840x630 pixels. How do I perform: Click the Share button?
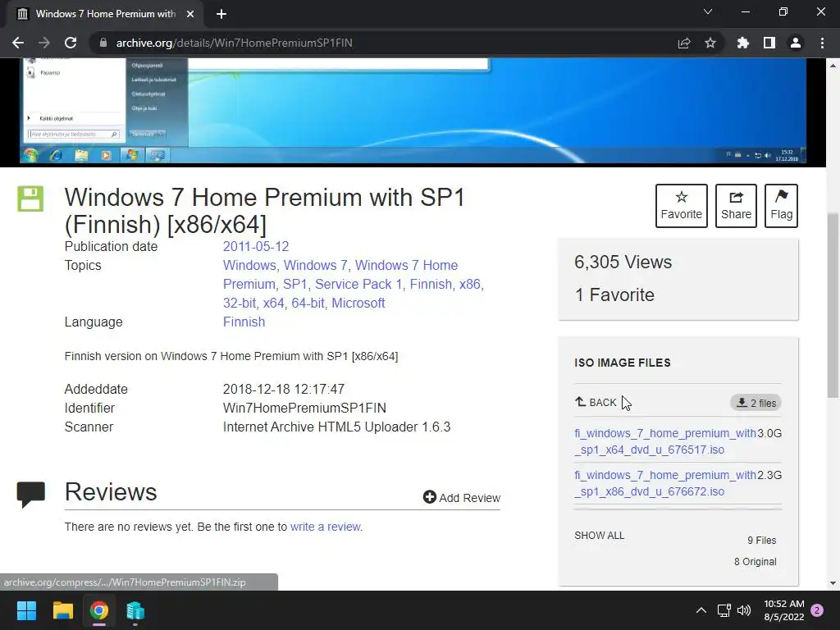(x=736, y=206)
